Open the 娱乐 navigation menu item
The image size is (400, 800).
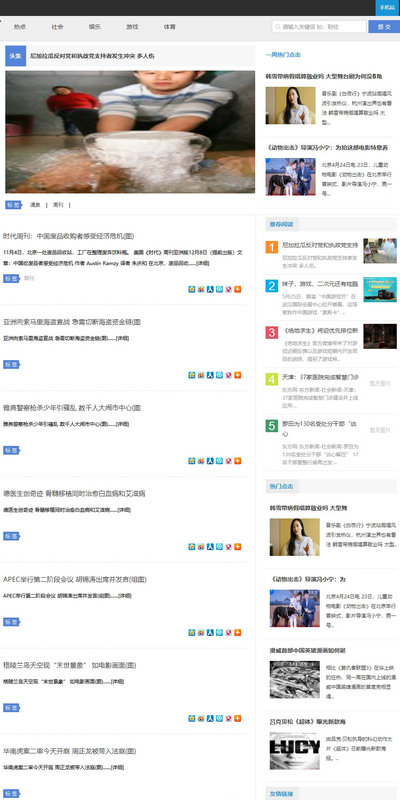coord(94,27)
